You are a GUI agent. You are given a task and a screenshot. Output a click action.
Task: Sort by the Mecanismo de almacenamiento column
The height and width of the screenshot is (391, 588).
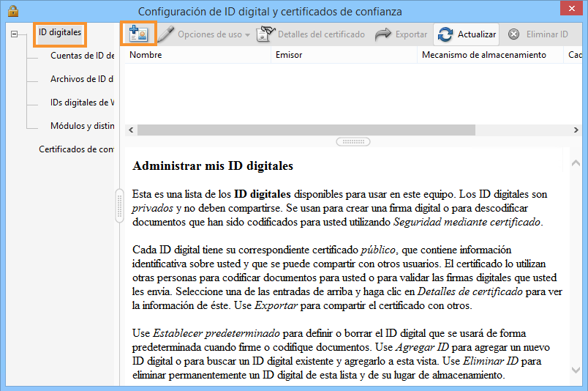coord(491,55)
